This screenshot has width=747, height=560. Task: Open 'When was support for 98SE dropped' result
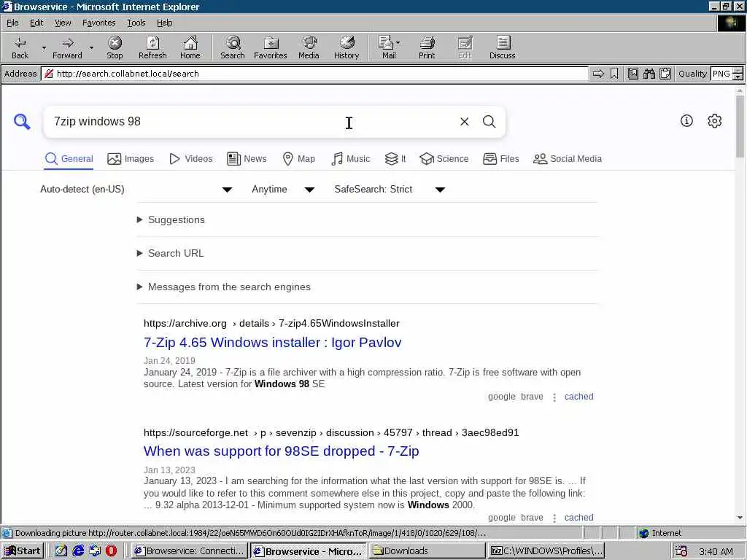tap(281, 451)
